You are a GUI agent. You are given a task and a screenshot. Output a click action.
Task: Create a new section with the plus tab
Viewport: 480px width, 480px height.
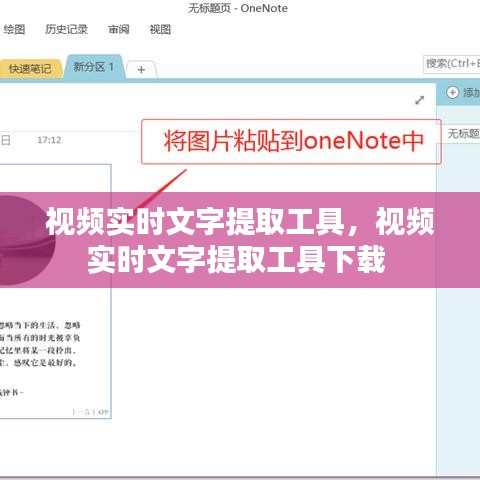click(141, 70)
